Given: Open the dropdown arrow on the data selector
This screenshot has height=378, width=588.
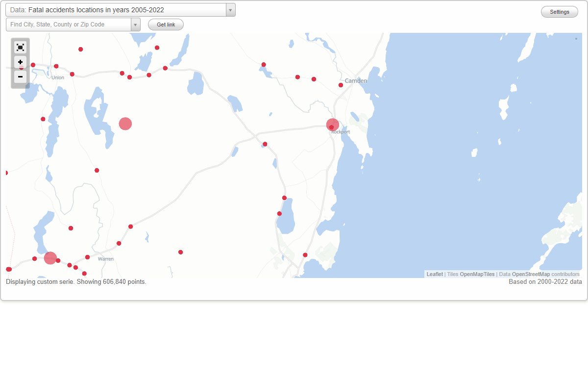Looking at the screenshot, I should point(230,10).
